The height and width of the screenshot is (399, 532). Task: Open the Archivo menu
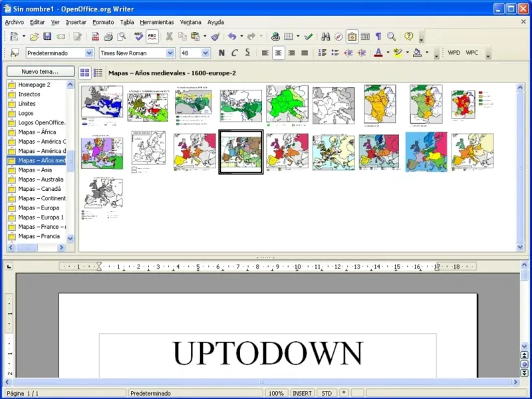(x=14, y=22)
